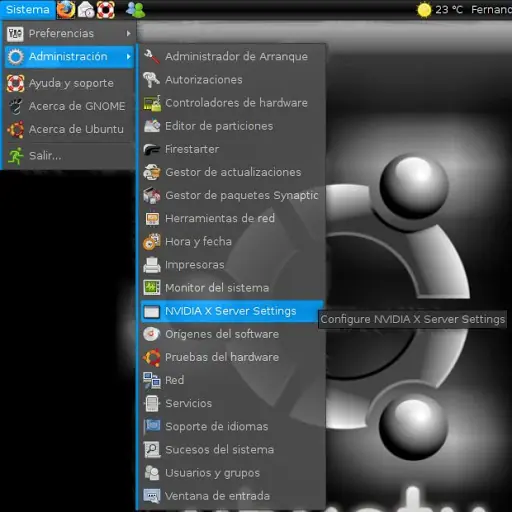Screen dimensions: 512x512
Task: Launch Firefox from the top panel
Action: [x=66, y=9]
